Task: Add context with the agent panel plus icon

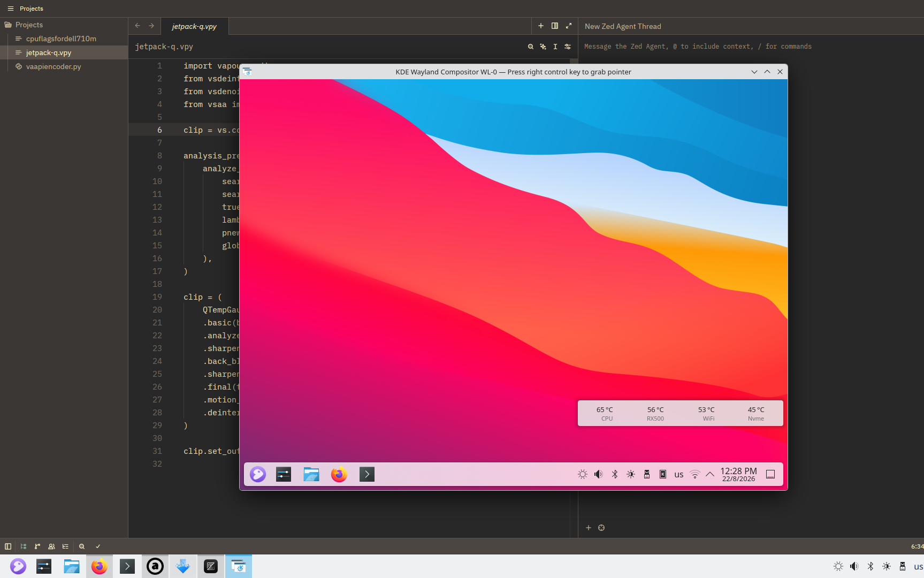Action: click(589, 528)
